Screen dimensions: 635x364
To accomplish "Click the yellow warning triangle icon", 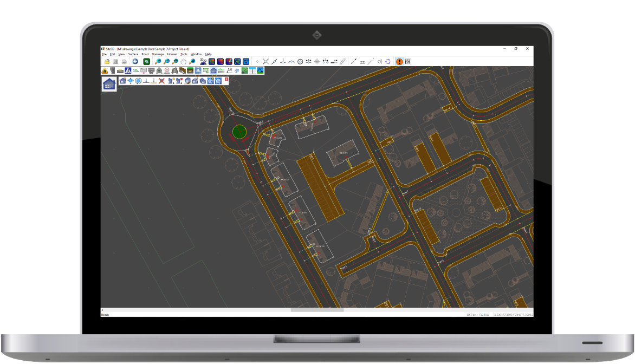I will pyautogui.click(x=105, y=70).
